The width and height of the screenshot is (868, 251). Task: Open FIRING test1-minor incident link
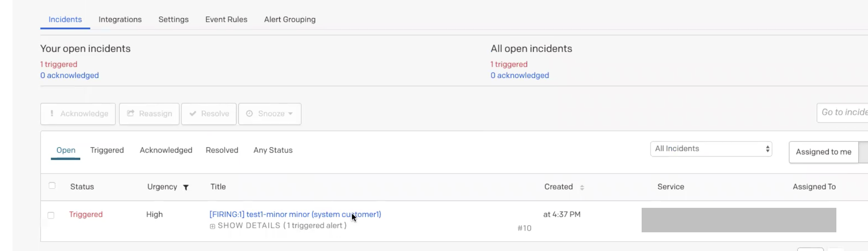point(295,214)
